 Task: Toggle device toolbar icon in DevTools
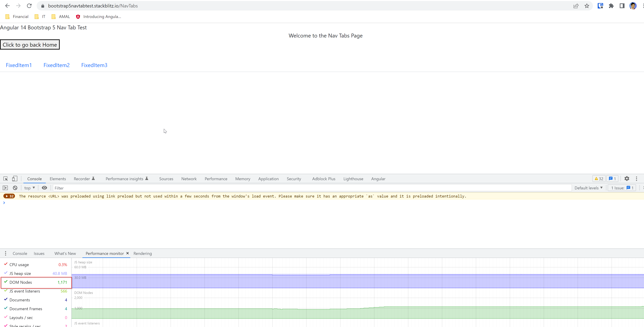pyautogui.click(x=15, y=179)
